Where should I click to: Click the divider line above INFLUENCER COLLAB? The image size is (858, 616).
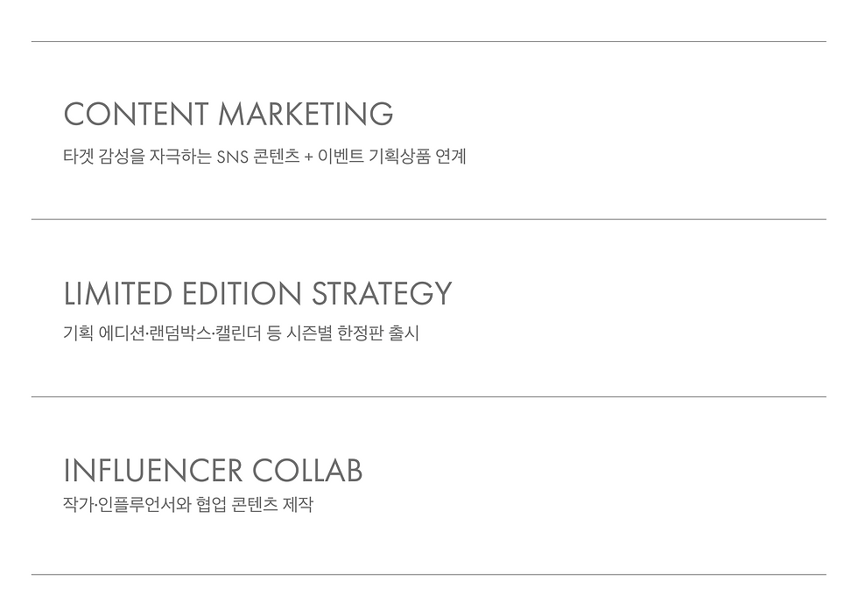(x=428, y=396)
